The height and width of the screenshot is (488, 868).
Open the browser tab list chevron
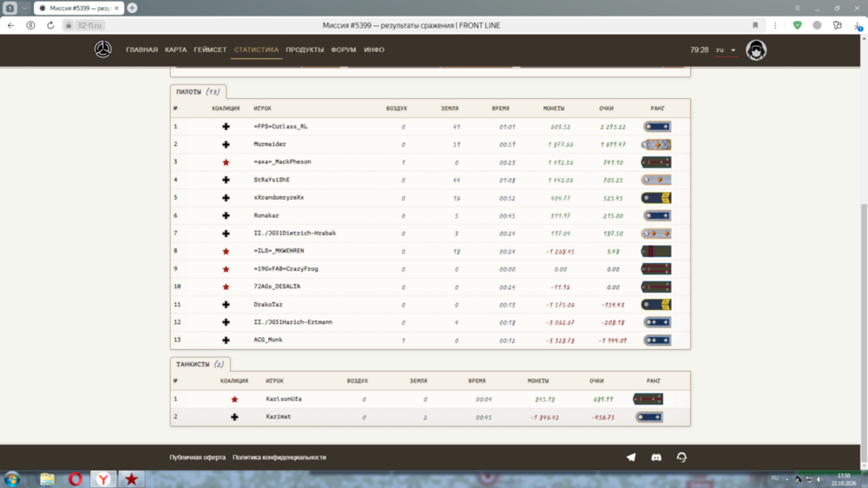coord(24,9)
